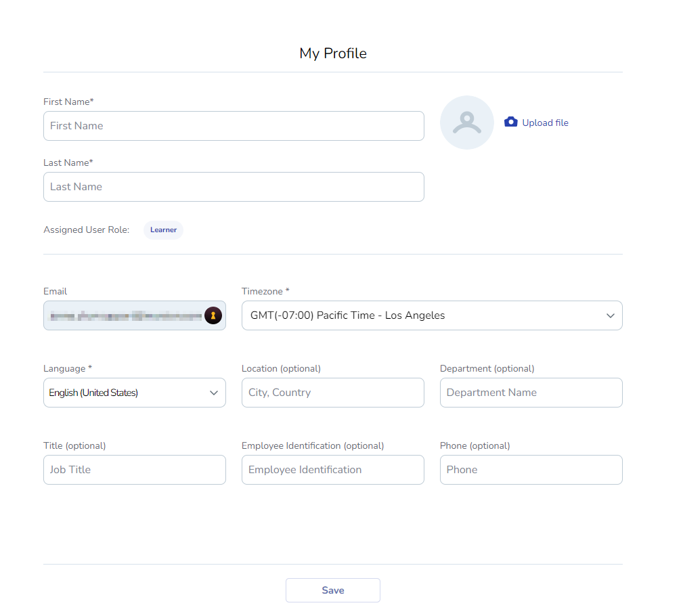Screen dimensions: 683x616
Task: Click the Employee Identification field
Action: tap(332, 470)
